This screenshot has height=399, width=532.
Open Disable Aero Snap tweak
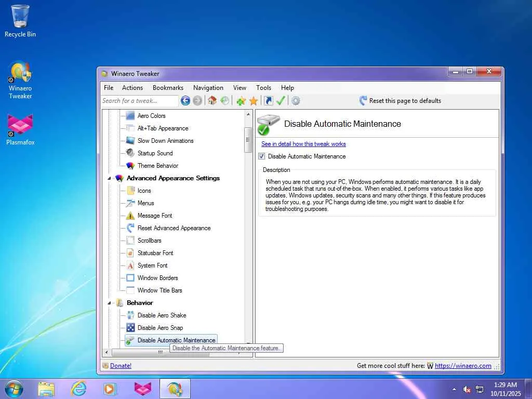tap(160, 328)
